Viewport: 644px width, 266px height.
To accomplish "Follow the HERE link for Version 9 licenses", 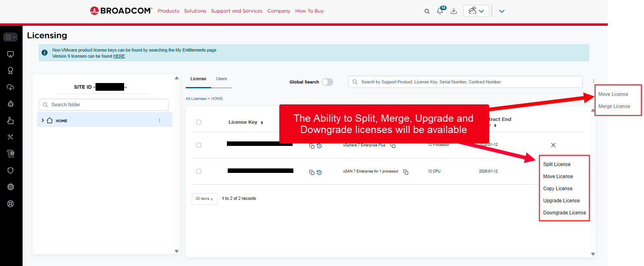I will [119, 56].
